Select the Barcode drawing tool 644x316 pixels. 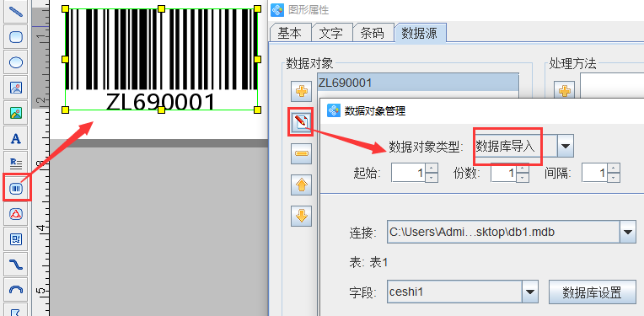coord(16,189)
